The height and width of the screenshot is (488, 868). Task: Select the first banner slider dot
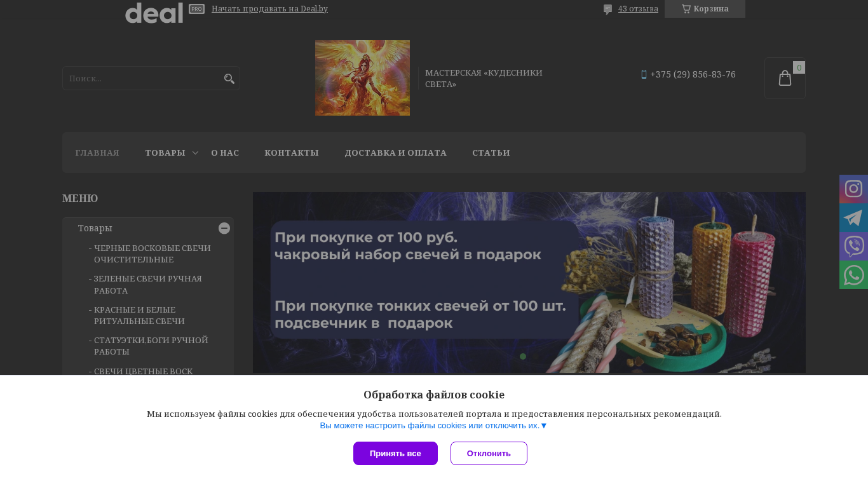[523, 356]
